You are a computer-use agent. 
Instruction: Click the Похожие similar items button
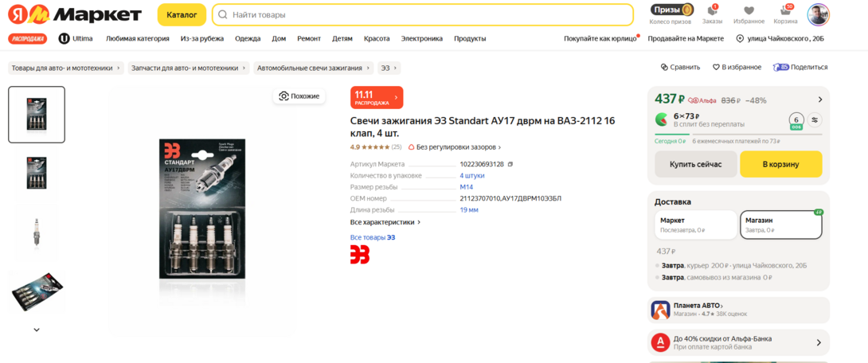click(299, 96)
